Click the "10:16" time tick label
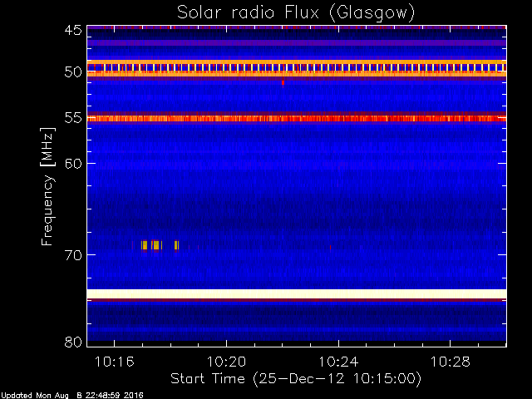Screen dimensions: 532x399 click(x=115, y=362)
